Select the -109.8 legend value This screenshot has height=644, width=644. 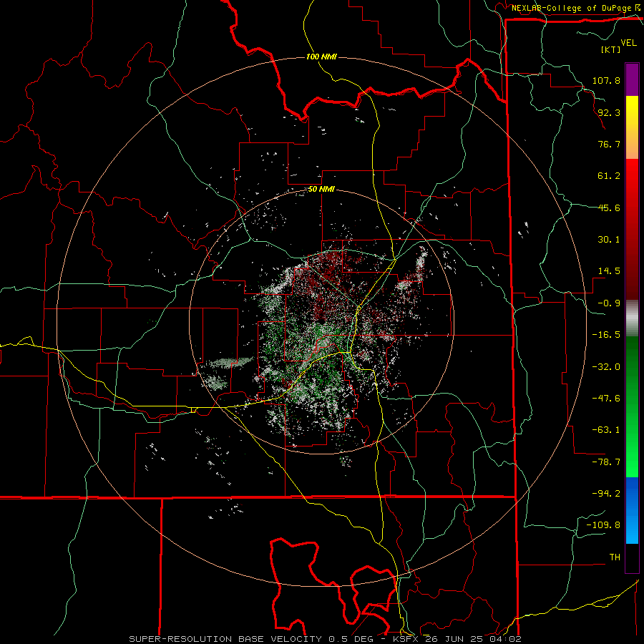[603, 525]
